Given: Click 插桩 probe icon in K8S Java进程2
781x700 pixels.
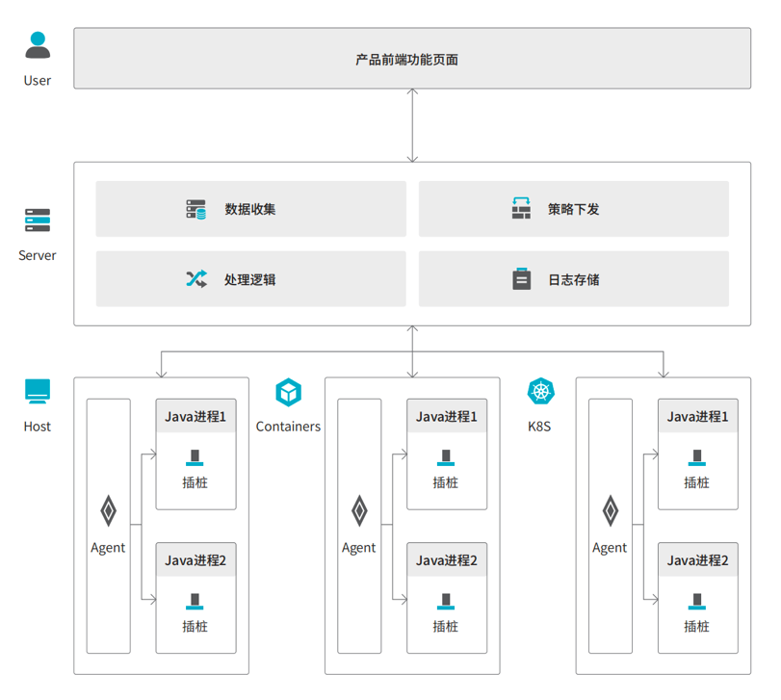Looking at the screenshot, I should click(x=697, y=602).
